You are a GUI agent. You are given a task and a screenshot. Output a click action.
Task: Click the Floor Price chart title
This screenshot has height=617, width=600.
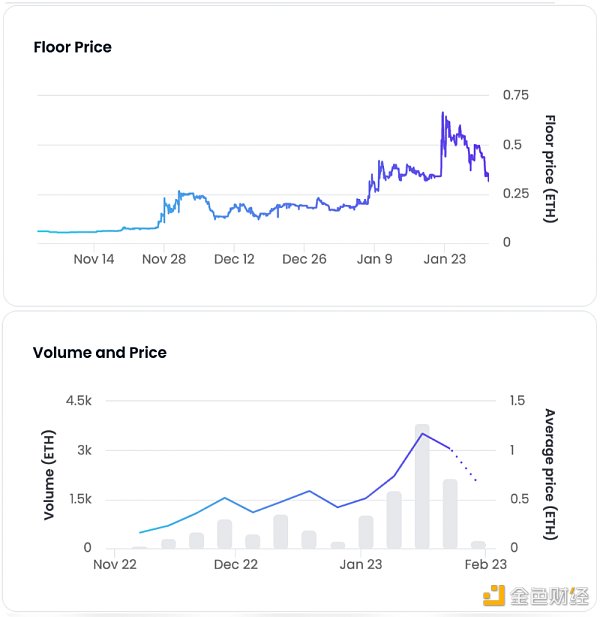72,47
